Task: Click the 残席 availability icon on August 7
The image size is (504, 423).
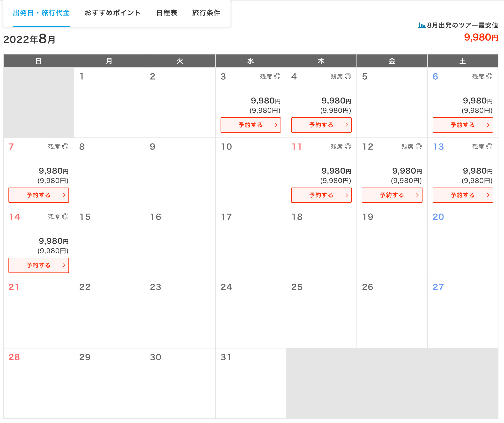Action: point(65,146)
